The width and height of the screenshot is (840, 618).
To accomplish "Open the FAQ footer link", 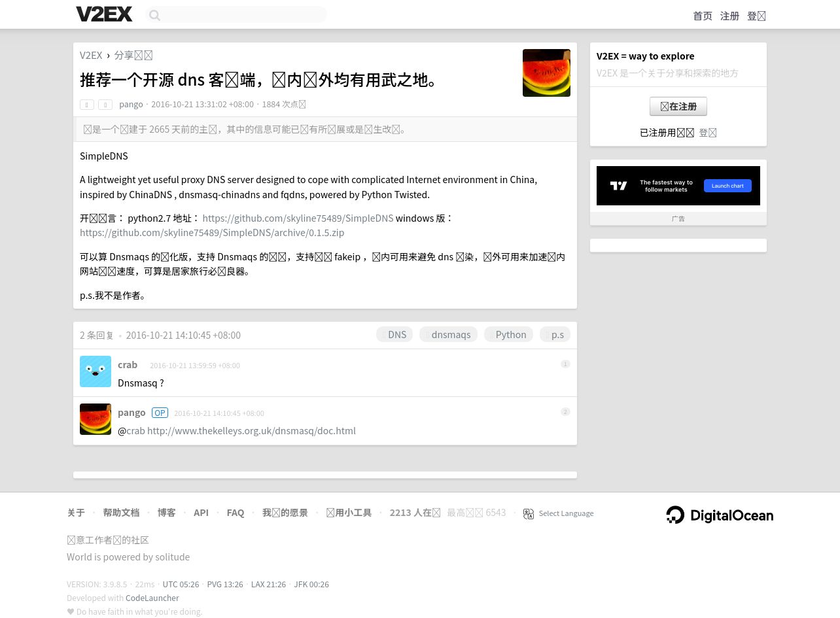I will point(236,513).
